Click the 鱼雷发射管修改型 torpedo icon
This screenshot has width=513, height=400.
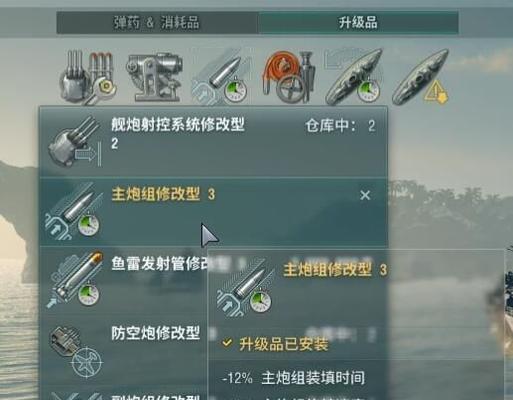click(x=74, y=279)
